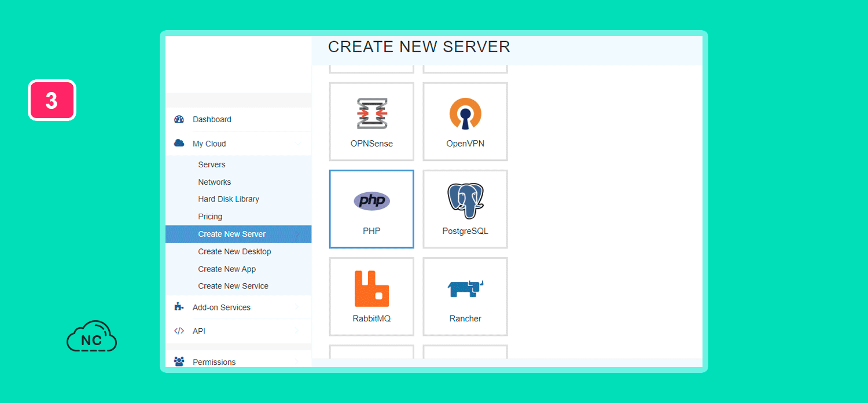Expand the API section chevron

click(297, 331)
